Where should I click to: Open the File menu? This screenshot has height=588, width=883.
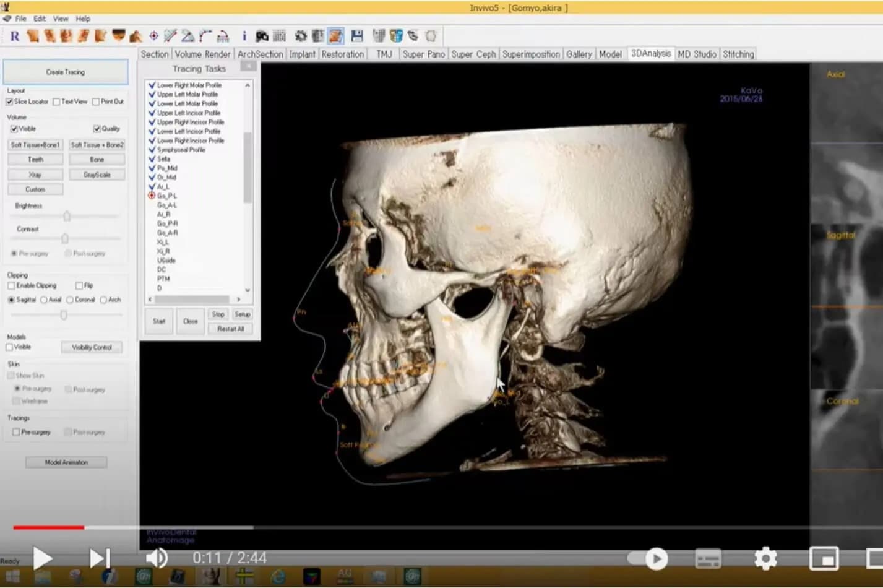click(20, 19)
